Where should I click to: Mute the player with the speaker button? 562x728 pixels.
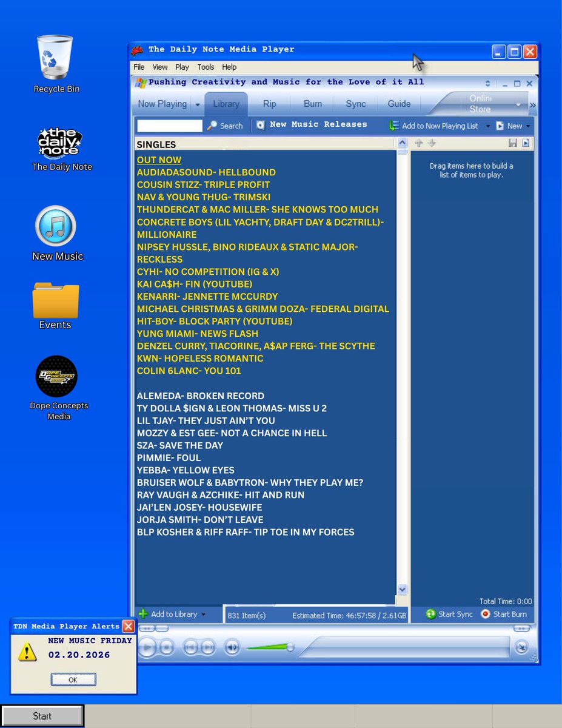pyautogui.click(x=232, y=648)
